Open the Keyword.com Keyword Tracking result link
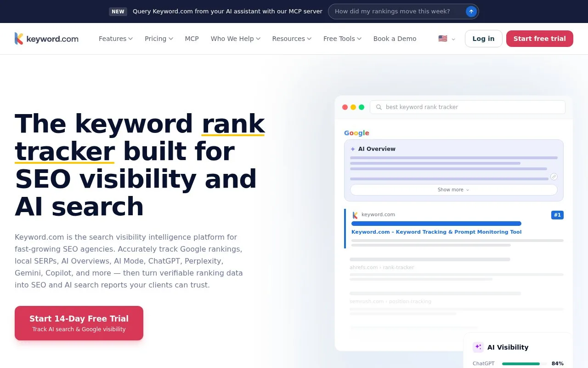The width and height of the screenshot is (588, 368). (436, 232)
